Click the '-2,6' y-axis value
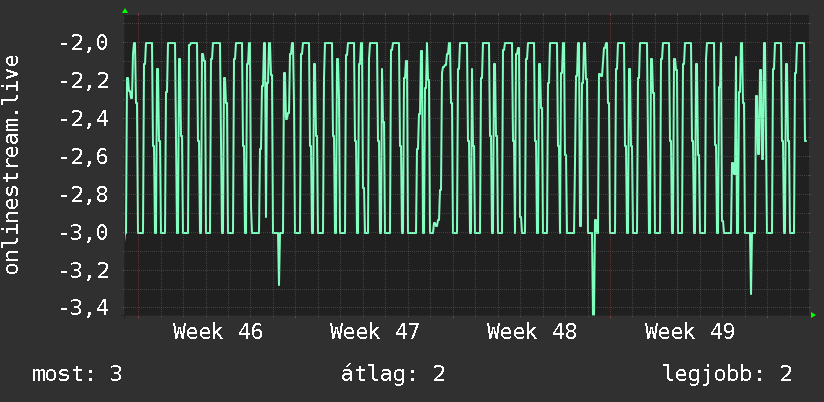The height and width of the screenshot is (402, 824). pos(84,157)
